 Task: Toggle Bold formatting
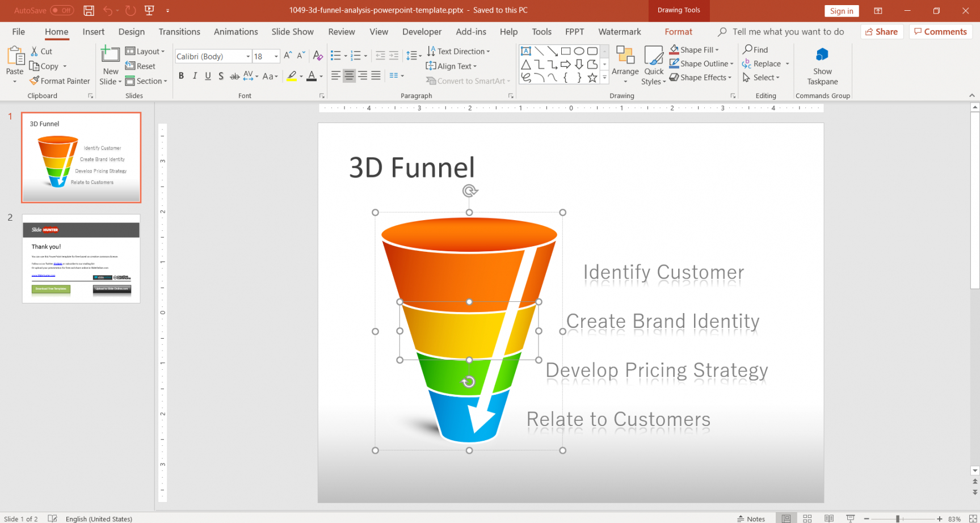181,76
